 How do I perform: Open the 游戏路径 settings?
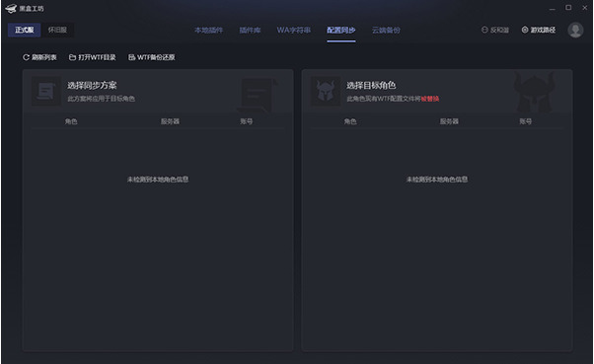point(539,30)
